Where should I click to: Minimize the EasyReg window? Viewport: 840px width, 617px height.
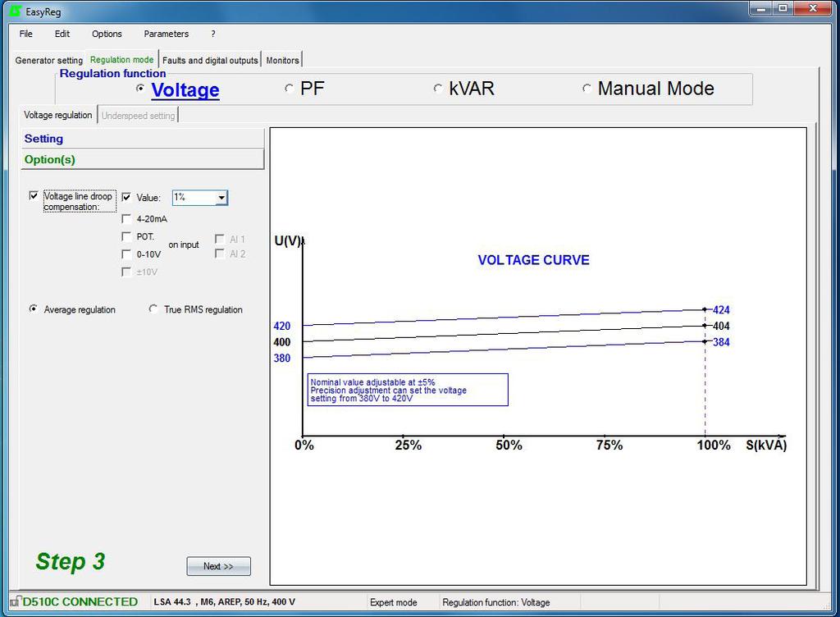point(760,8)
